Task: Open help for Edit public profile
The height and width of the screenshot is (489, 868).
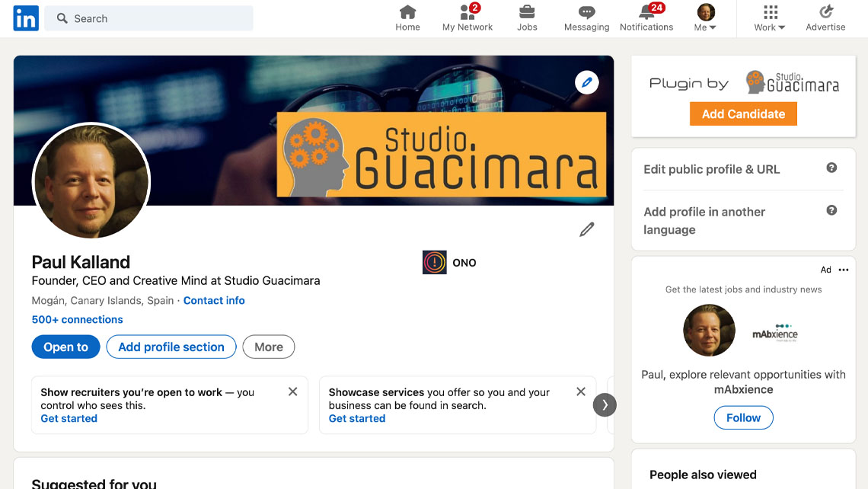Action: pos(831,168)
